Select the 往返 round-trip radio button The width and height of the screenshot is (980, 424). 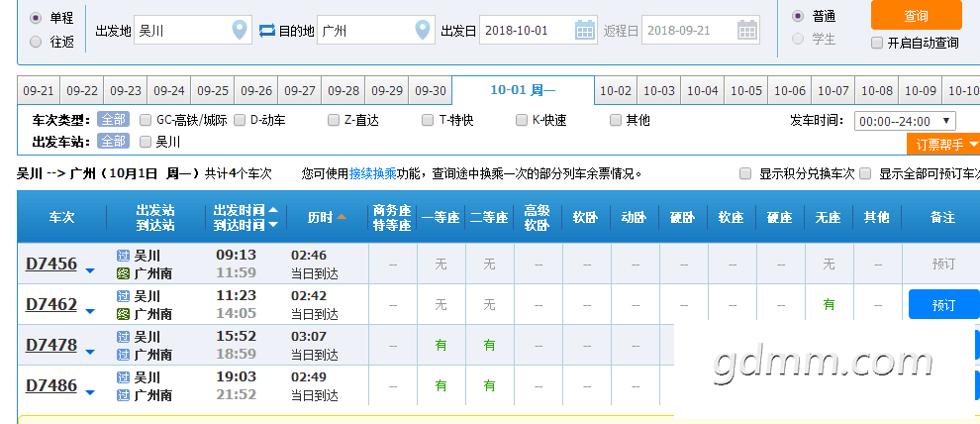pos(36,42)
